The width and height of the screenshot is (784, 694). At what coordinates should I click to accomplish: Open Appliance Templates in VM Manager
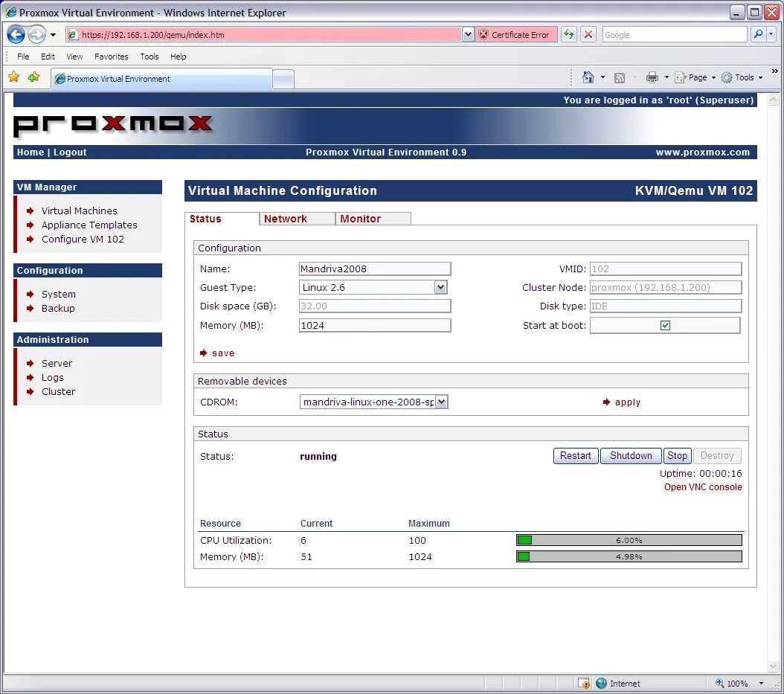pyautogui.click(x=89, y=225)
